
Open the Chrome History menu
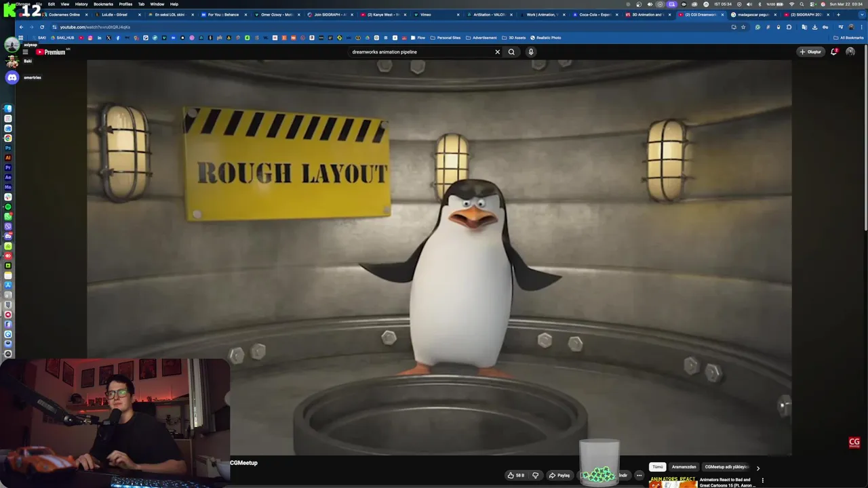point(81,4)
